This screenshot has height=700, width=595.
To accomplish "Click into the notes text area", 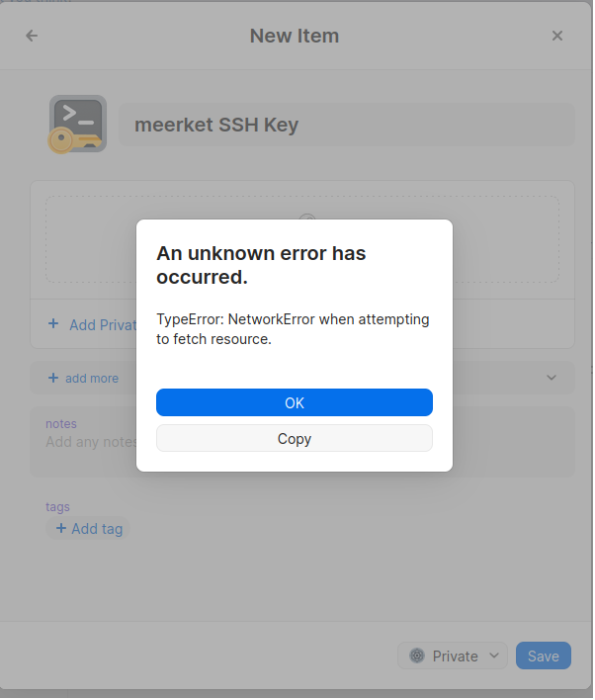I will click(x=89, y=442).
